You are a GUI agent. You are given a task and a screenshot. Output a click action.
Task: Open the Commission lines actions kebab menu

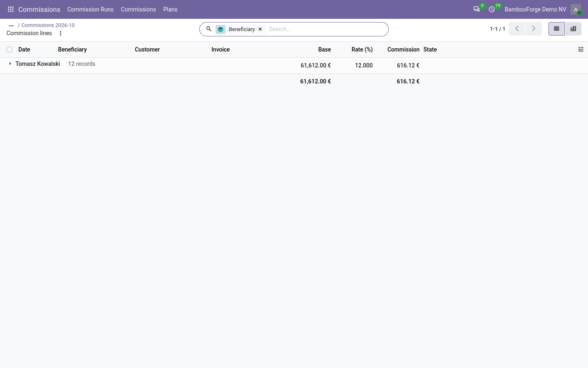pos(60,34)
